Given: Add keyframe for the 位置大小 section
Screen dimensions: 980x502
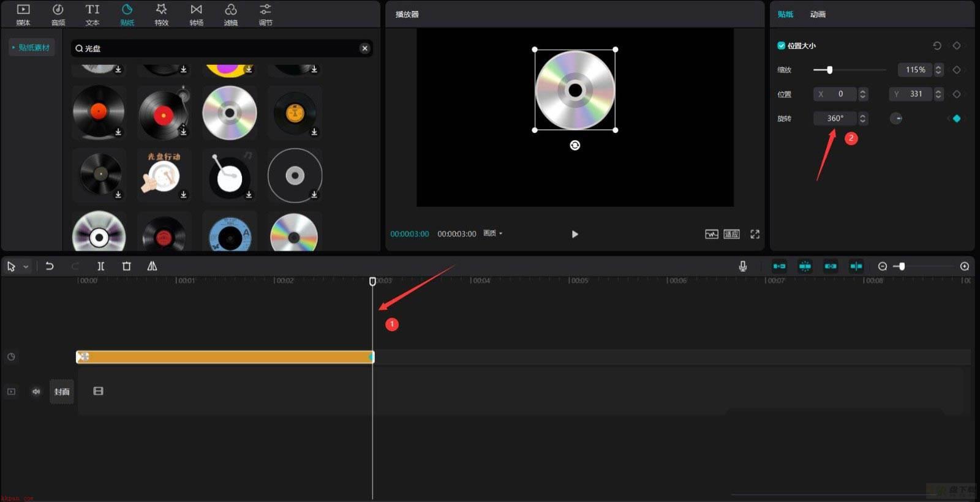Looking at the screenshot, I should [956, 45].
